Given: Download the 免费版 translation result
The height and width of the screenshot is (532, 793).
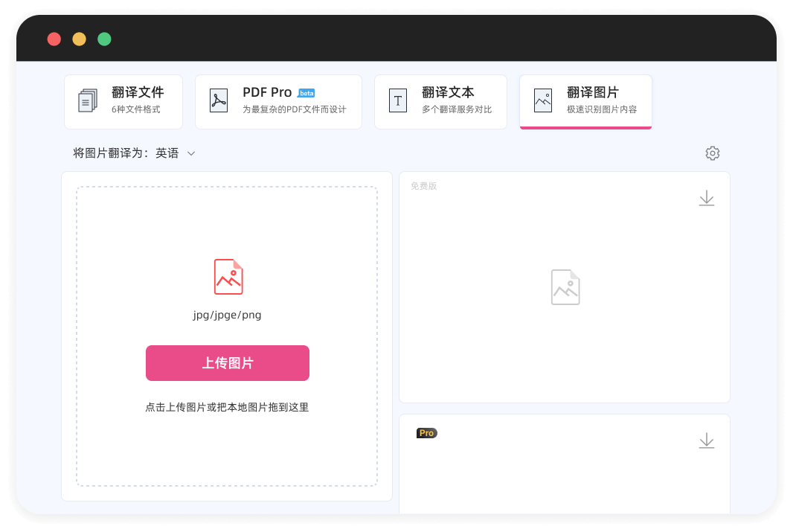Looking at the screenshot, I should [706, 198].
